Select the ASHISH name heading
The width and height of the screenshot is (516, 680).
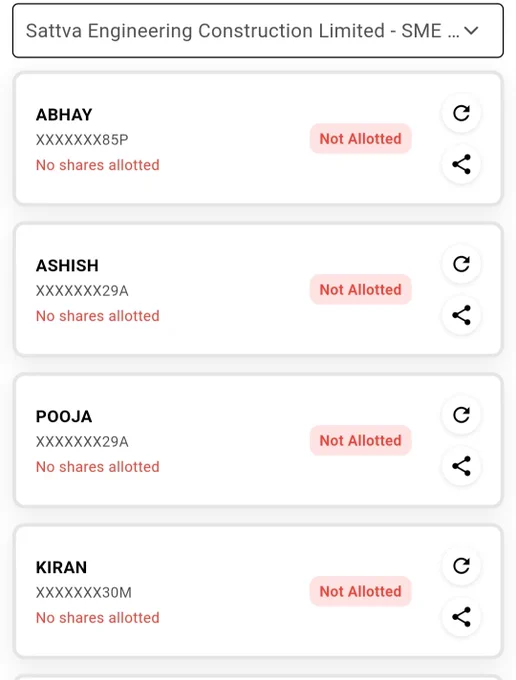pos(67,265)
